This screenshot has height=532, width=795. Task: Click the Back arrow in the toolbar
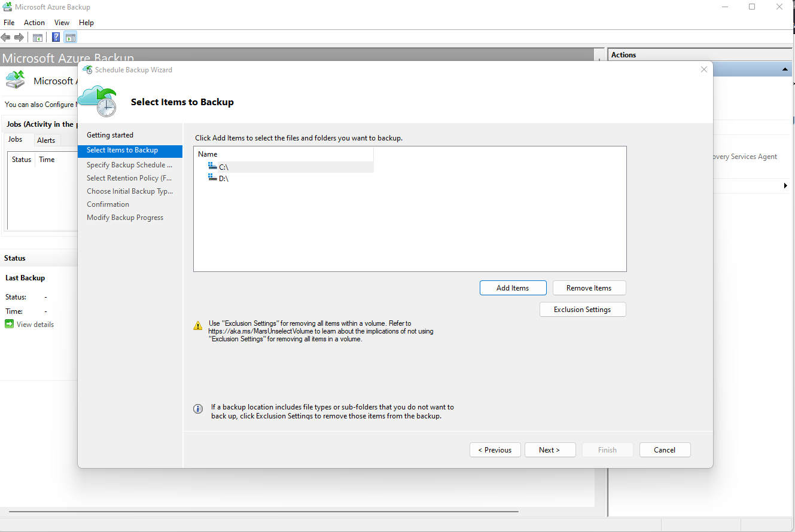[x=6, y=37]
